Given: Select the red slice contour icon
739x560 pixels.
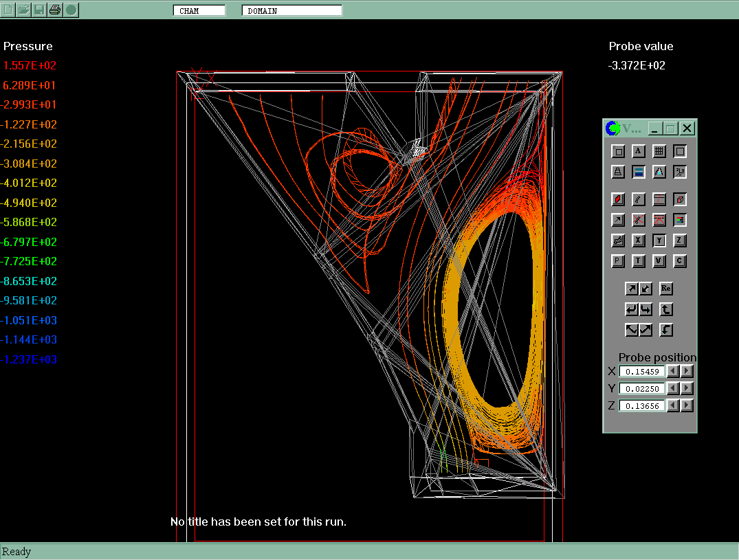Looking at the screenshot, I should [617, 200].
